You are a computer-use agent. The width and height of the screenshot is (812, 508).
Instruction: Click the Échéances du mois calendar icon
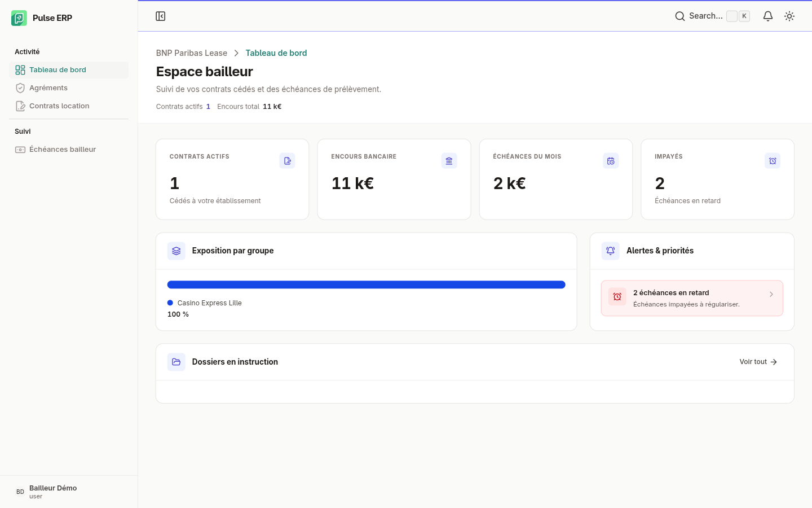[611, 161]
